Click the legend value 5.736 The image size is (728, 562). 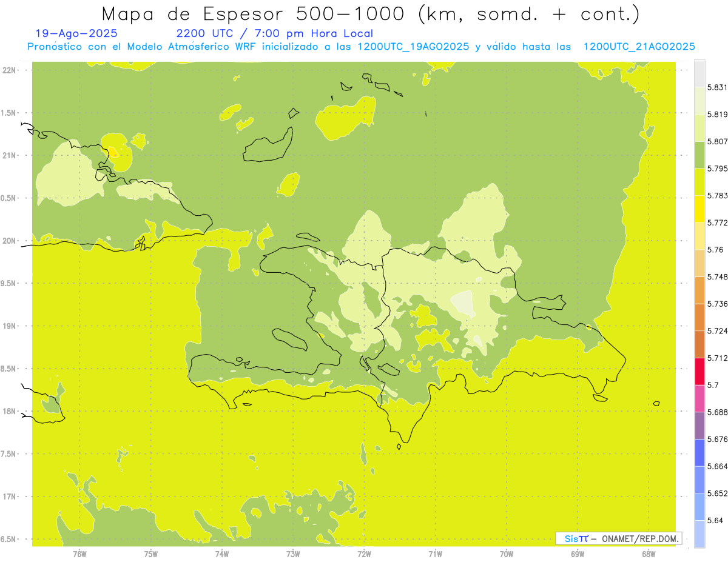pyautogui.click(x=718, y=304)
